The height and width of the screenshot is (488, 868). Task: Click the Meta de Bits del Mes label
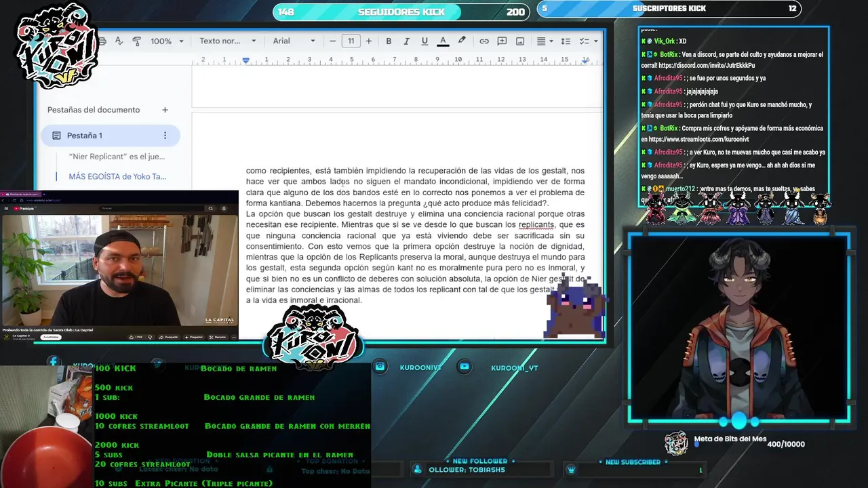[x=730, y=439]
